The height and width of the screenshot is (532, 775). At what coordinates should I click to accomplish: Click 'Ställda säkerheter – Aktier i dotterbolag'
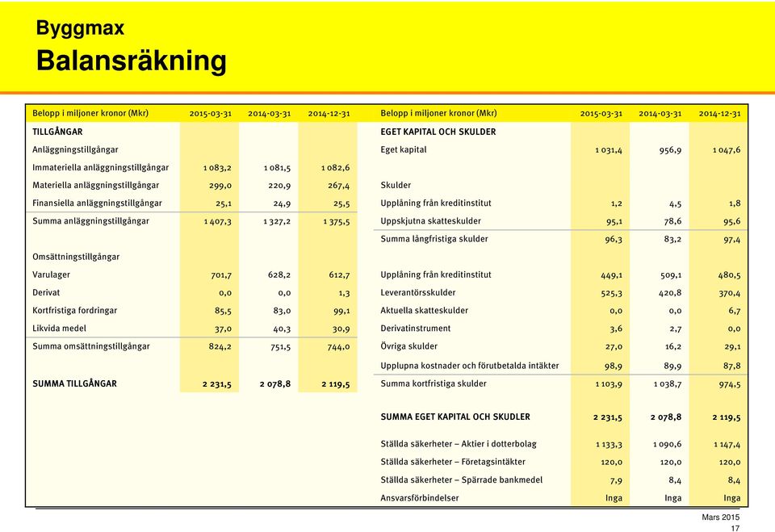459,444
